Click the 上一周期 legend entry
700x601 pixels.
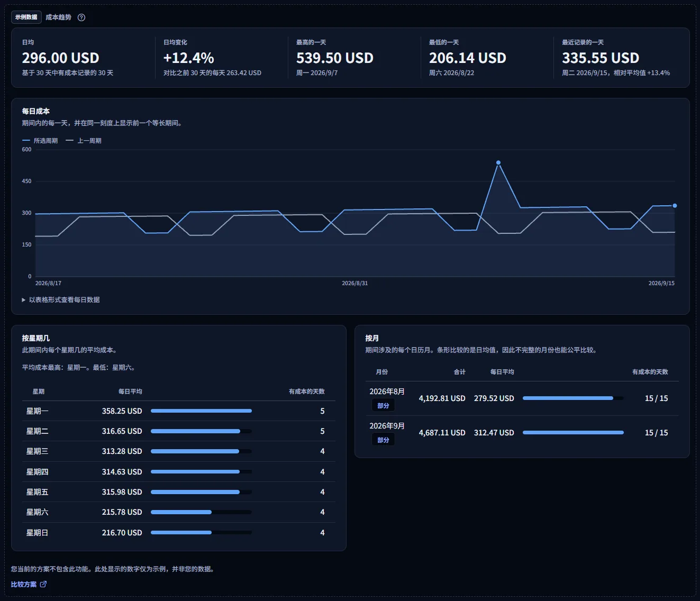tap(84, 141)
